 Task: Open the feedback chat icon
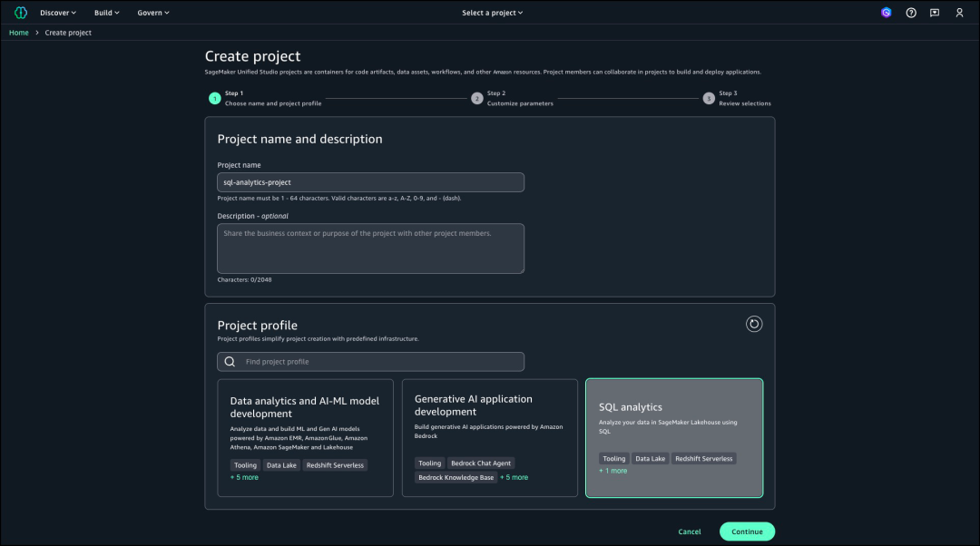pyautogui.click(x=935, y=13)
